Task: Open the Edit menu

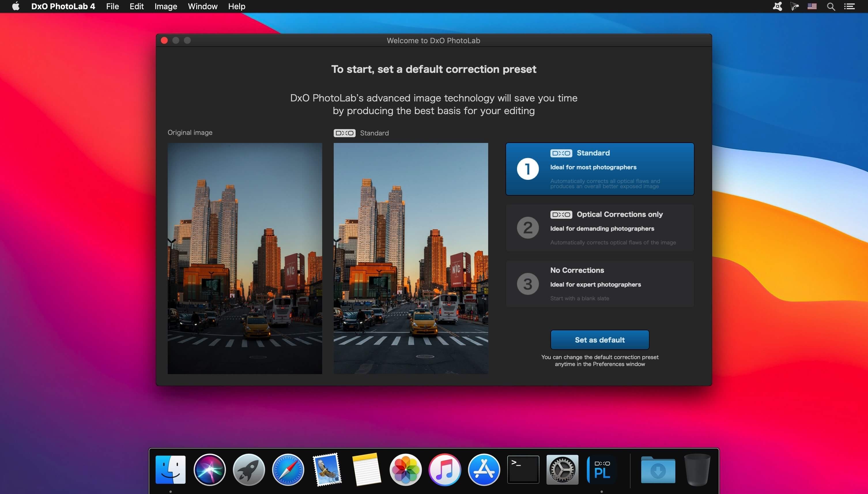Action: click(x=137, y=6)
